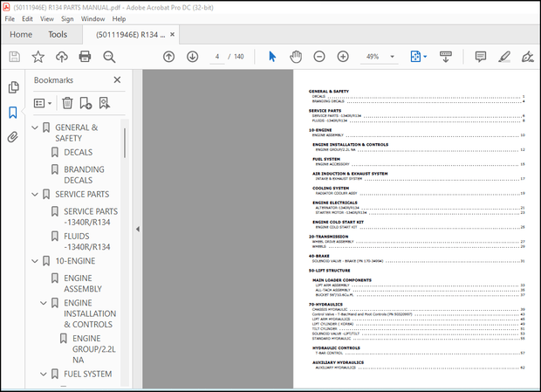
Task: Show page thumbnails panel
Action: [x=13, y=87]
